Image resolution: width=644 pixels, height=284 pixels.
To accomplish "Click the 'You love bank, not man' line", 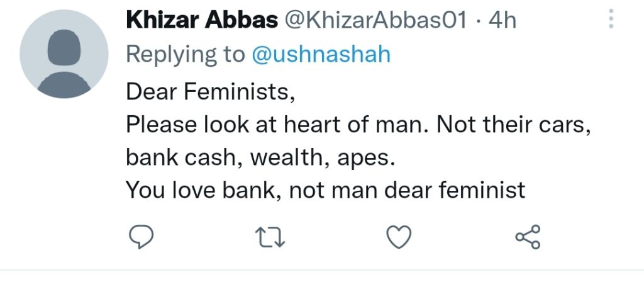I will click(326, 190).
